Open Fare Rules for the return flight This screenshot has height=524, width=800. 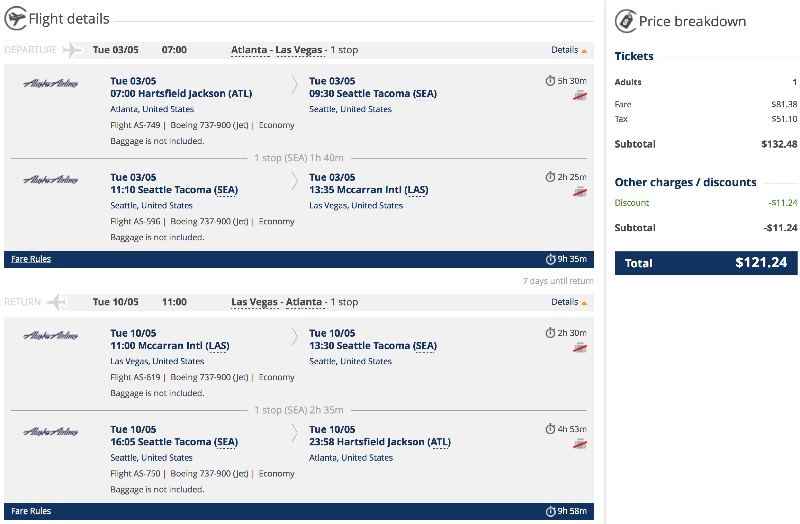coord(31,511)
